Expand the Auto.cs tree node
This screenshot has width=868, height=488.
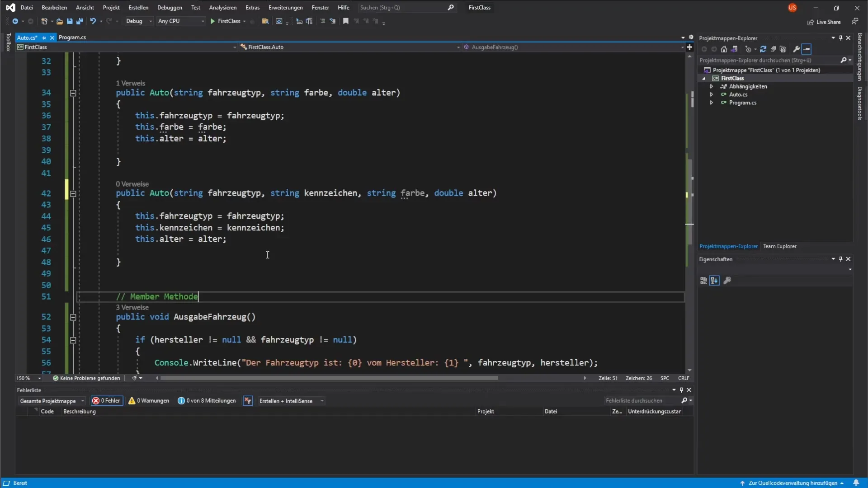tap(712, 94)
